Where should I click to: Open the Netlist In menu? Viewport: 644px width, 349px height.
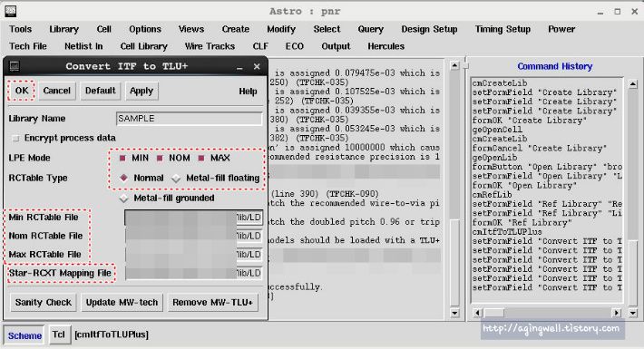tap(83, 46)
